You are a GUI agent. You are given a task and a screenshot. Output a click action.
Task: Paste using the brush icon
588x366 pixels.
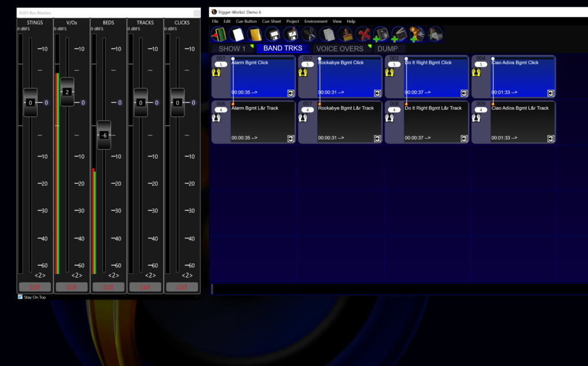345,34
